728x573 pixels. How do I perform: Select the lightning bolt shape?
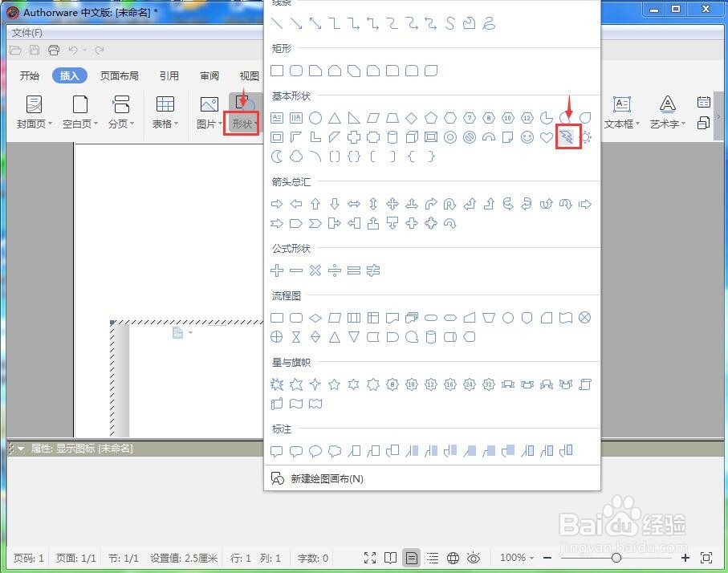click(567, 137)
